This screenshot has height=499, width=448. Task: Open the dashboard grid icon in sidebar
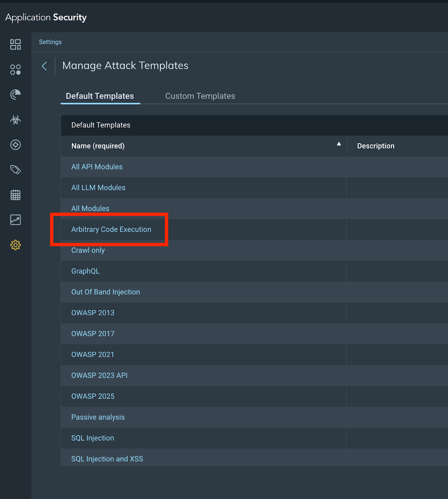pyautogui.click(x=15, y=45)
